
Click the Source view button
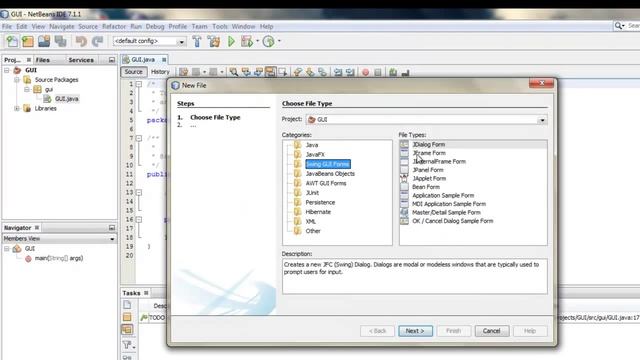coord(133,72)
